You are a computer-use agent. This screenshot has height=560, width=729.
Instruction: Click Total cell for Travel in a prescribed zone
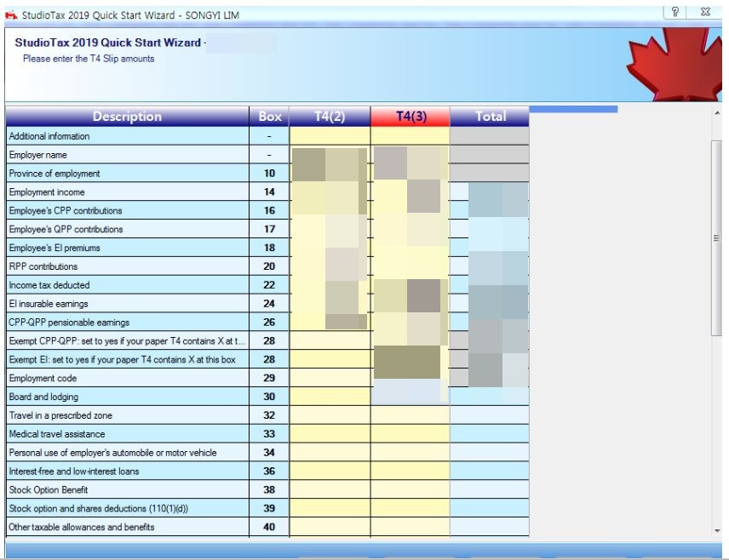pos(490,415)
